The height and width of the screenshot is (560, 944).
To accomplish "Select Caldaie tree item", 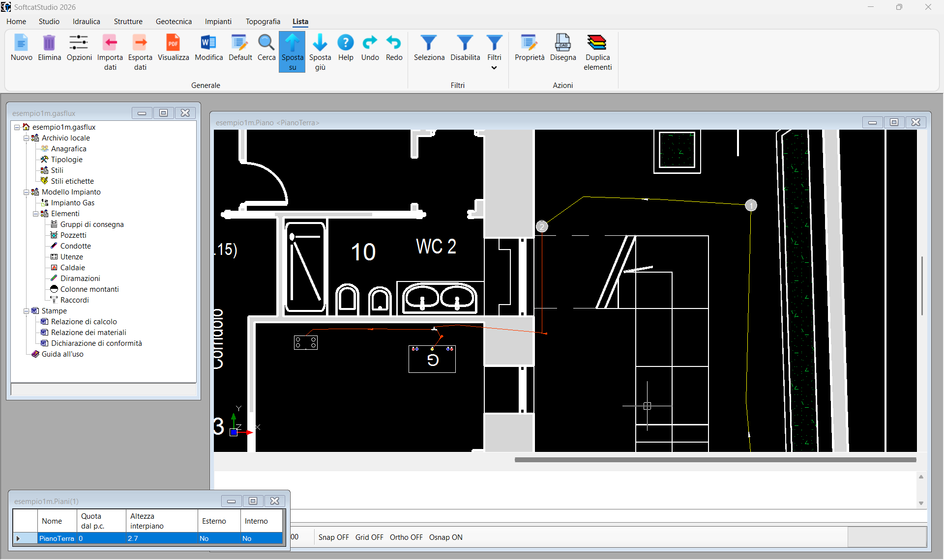I will tap(72, 268).
